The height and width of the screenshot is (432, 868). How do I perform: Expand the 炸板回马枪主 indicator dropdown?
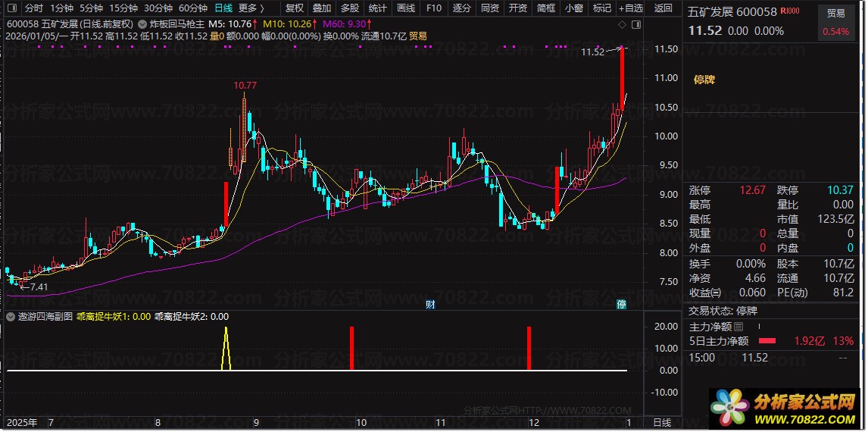pyautogui.click(x=141, y=24)
